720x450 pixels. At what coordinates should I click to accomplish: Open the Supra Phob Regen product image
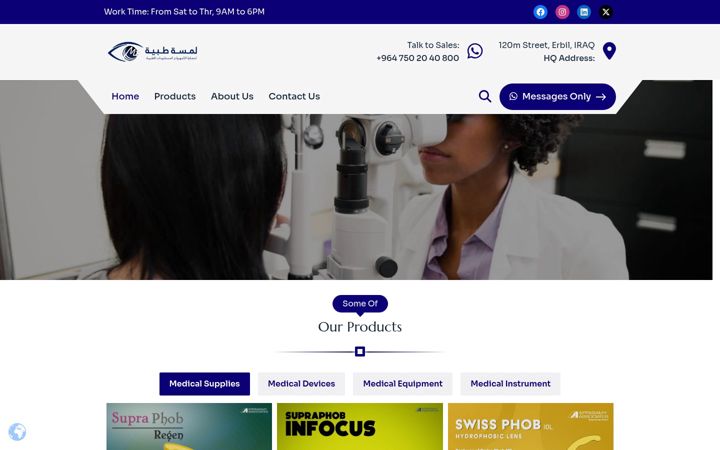(x=189, y=427)
